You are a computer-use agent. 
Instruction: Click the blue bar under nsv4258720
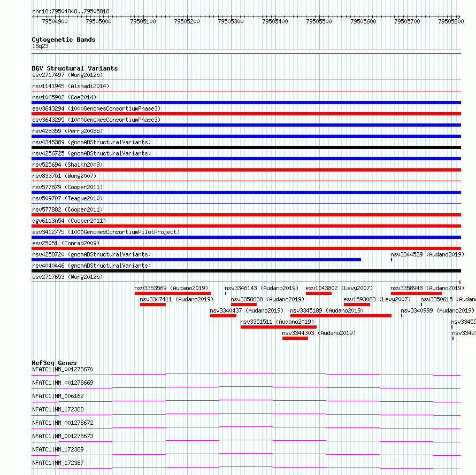click(196, 260)
